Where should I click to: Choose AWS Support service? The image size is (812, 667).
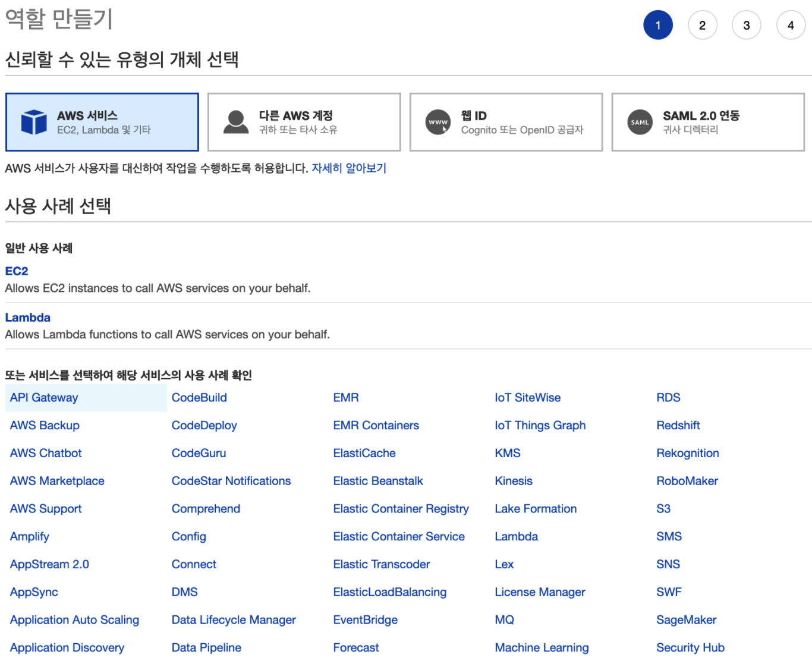point(46,509)
